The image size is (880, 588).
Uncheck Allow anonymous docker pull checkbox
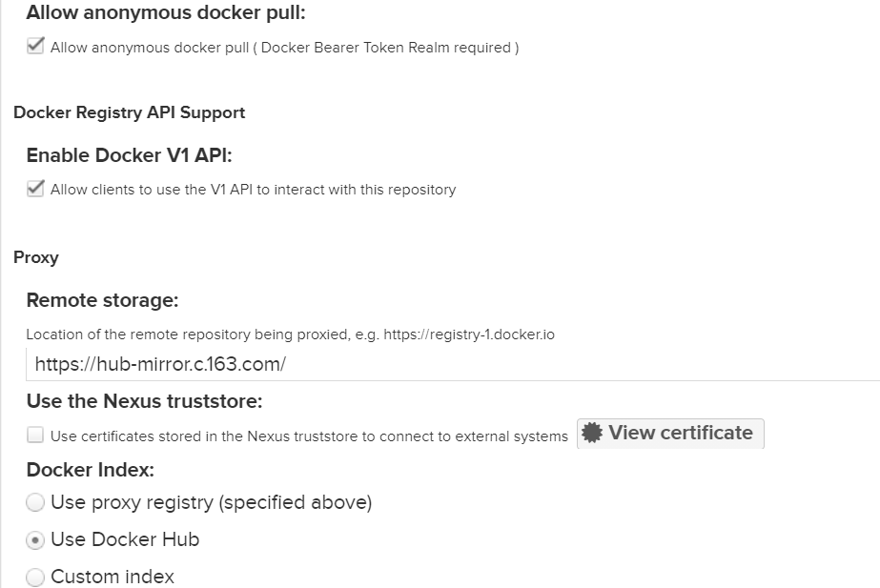click(x=35, y=46)
